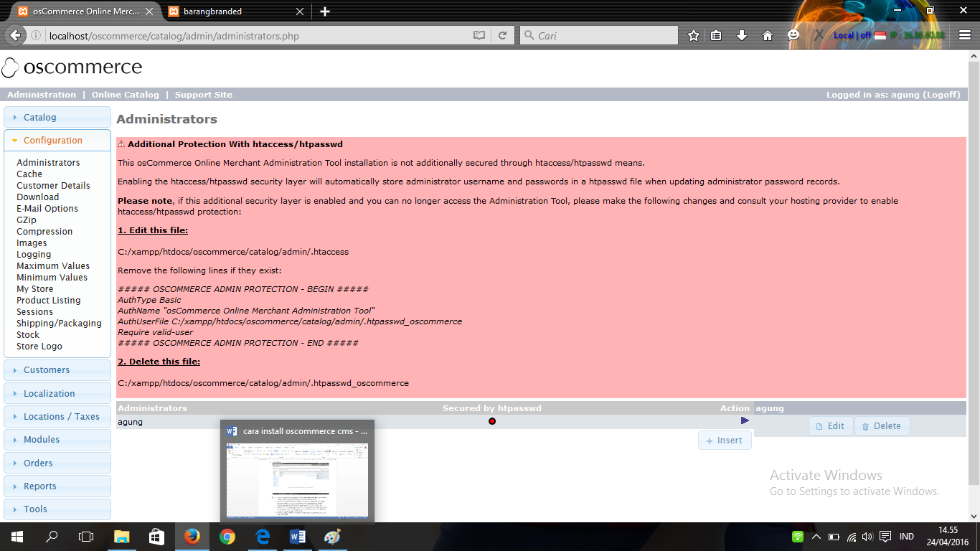This screenshot has width=980, height=551.
Task: Click the blue action arrow in agung row
Action: tap(745, 420)
